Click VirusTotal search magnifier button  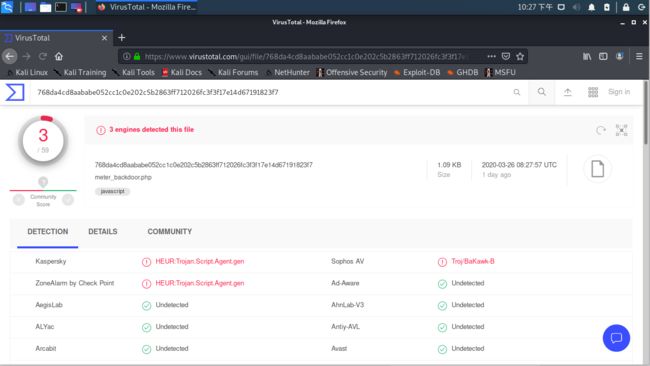pyautogui.click(x=541, y=92)
